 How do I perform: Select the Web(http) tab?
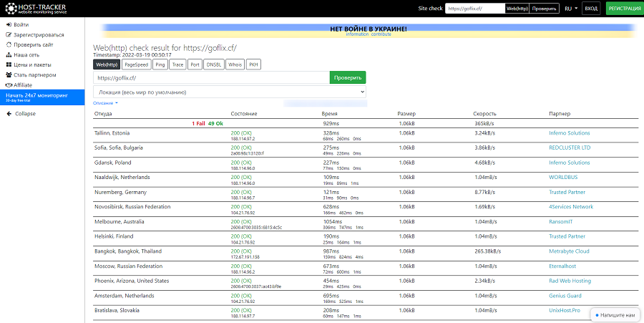pos(107,64)
